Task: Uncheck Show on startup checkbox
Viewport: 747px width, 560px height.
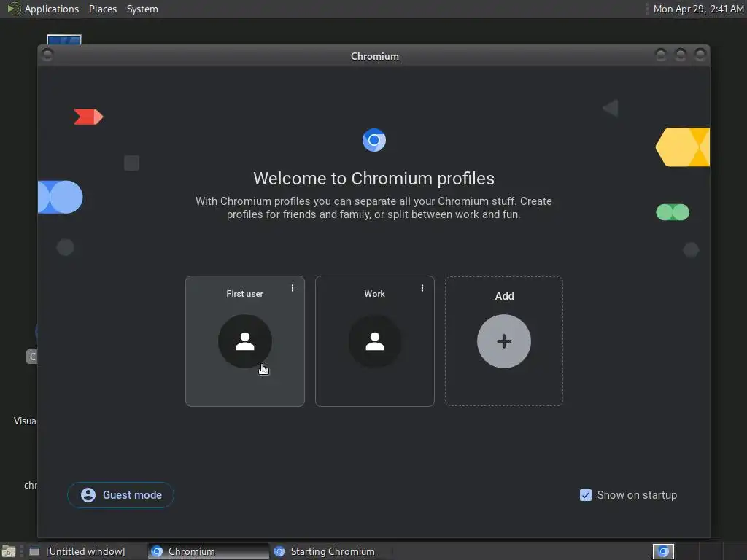Action: [586, 495]
